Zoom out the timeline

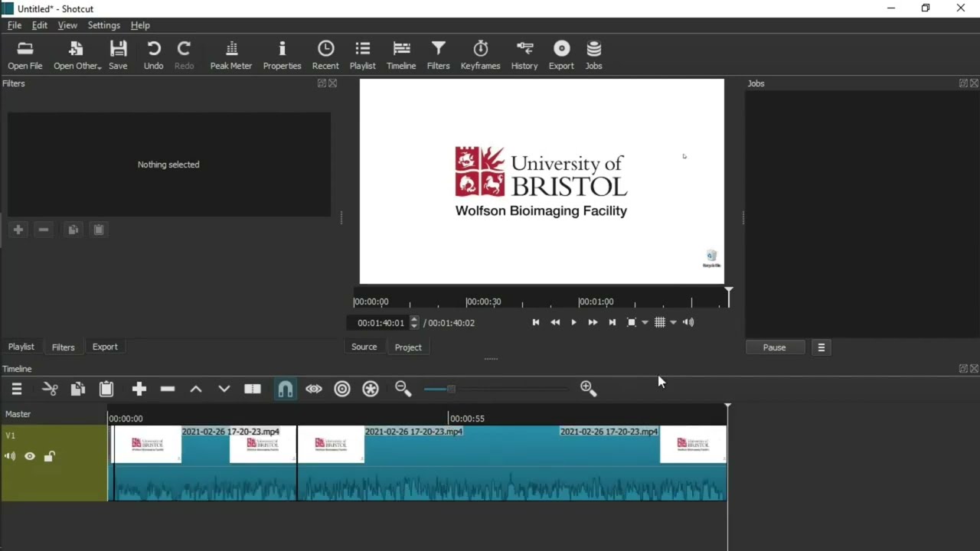pyautogui.click(x=403, y=389)
